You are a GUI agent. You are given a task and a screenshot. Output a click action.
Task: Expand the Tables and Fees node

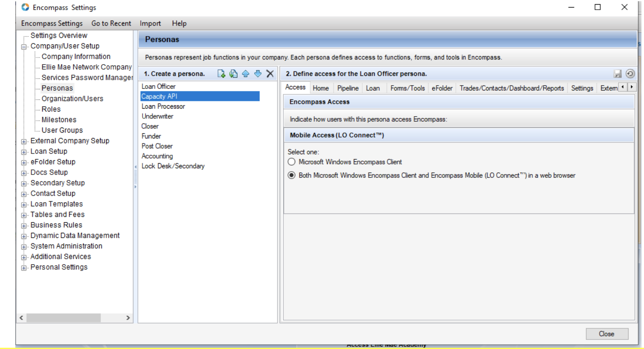pos(24,215)
